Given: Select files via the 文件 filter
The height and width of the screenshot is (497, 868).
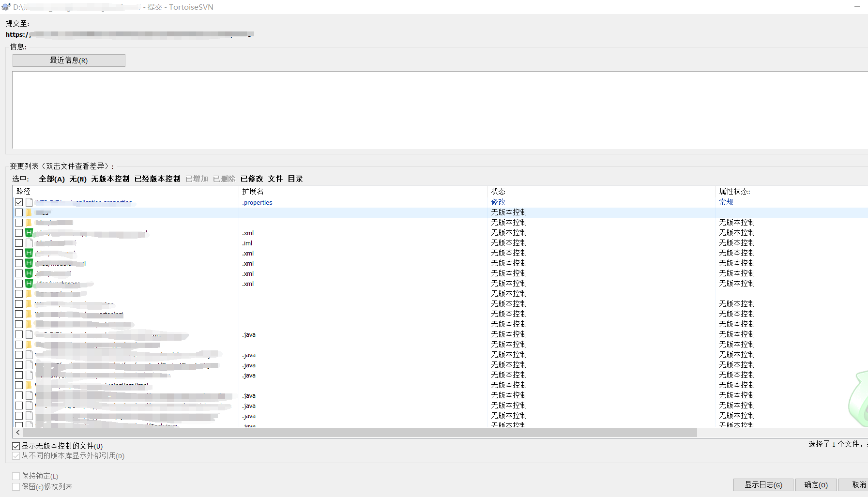Looking at the screenshot, I should click(275, 179).
